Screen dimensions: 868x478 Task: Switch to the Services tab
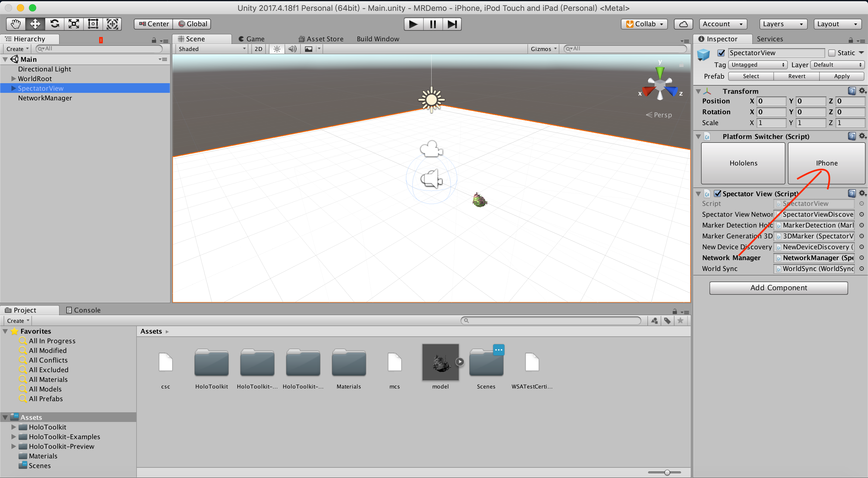[770, 39]
